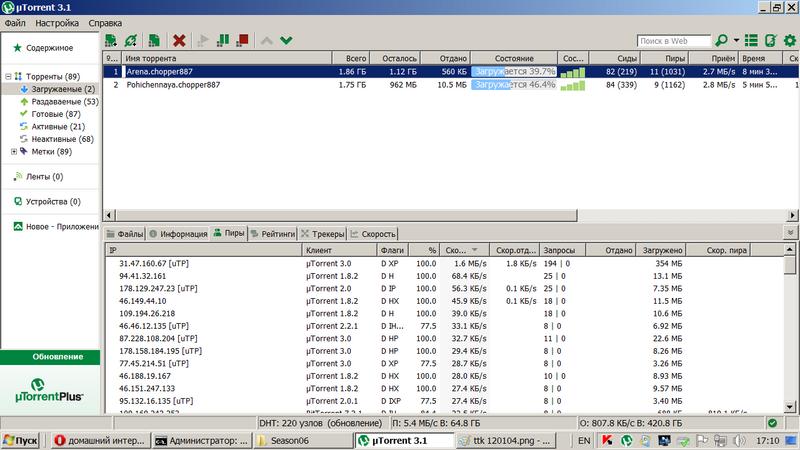Switch to the Файлы tab
This screenshot has width=800, height=450.
tap(124, 234)
